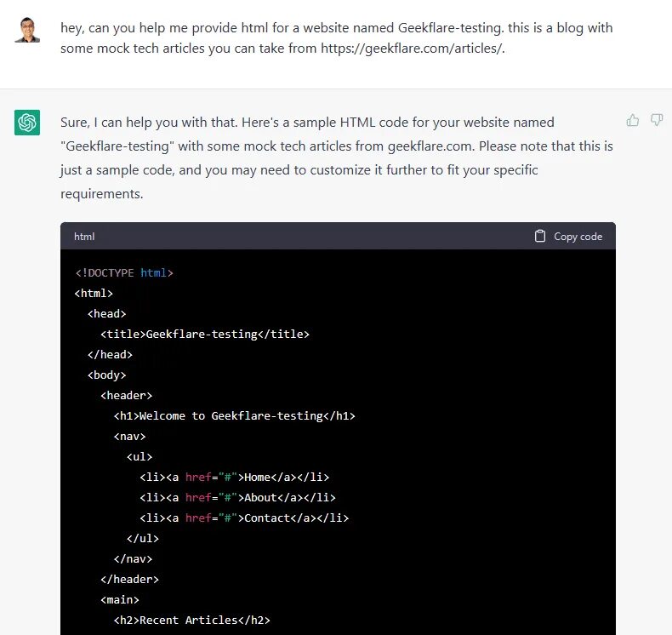Click the opening <nav> tag line
This screenshot has width=672, height=635.
[x=129, y=437]
